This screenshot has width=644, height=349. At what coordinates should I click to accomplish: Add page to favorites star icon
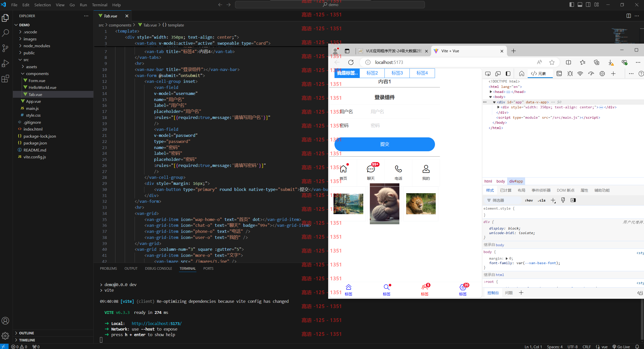552,62
